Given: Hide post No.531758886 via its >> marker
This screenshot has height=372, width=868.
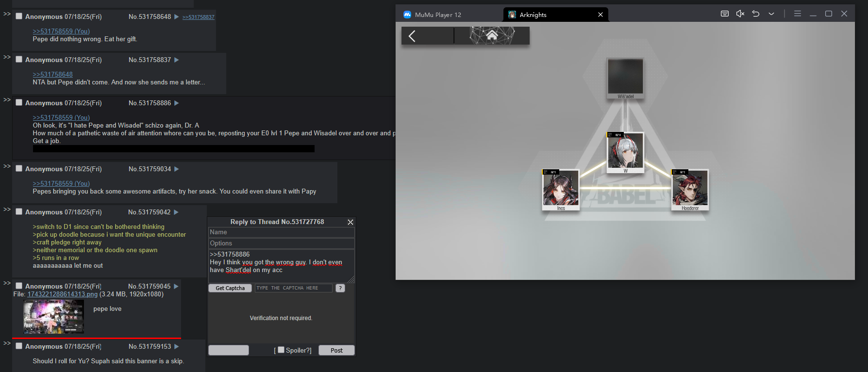Looking at the screenshot, I should pyautogui.click(x=7, y=99).
